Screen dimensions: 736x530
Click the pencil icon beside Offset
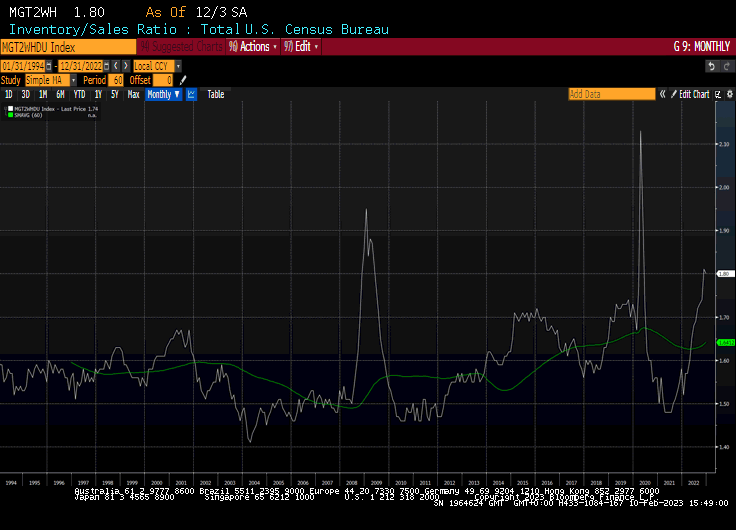182,80
